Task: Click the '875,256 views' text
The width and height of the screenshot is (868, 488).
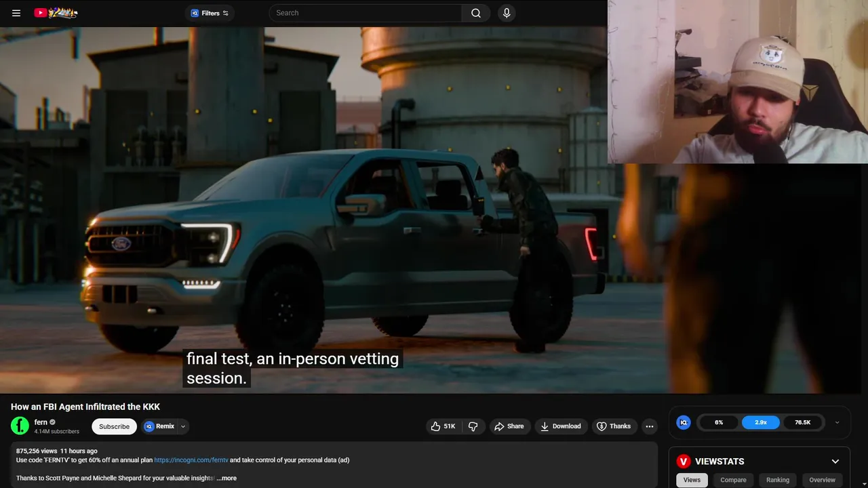Action: pyautogui.click(x=37, y=451)
